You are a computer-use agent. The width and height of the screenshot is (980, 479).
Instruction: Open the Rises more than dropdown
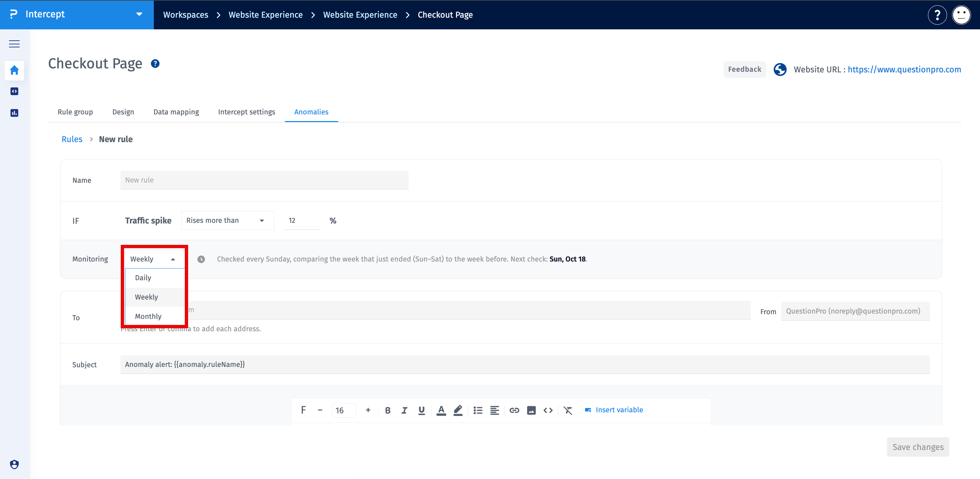[x=227, y=220]
